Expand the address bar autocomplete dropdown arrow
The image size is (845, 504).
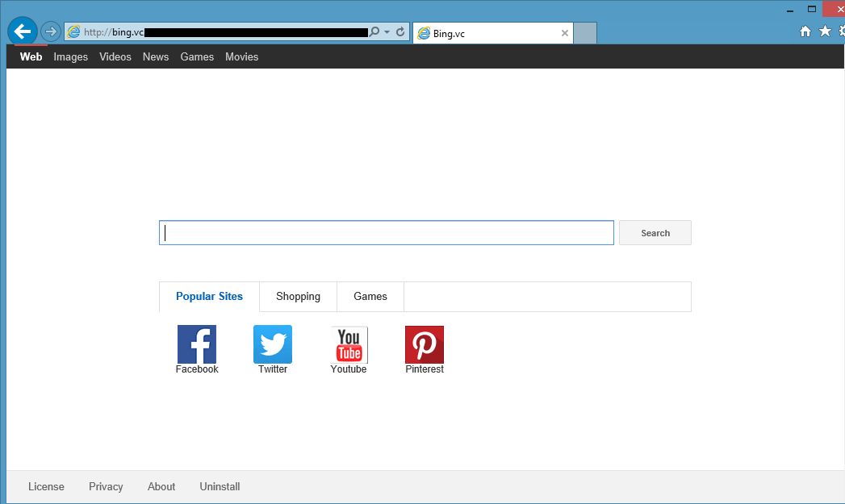(387, 31)
